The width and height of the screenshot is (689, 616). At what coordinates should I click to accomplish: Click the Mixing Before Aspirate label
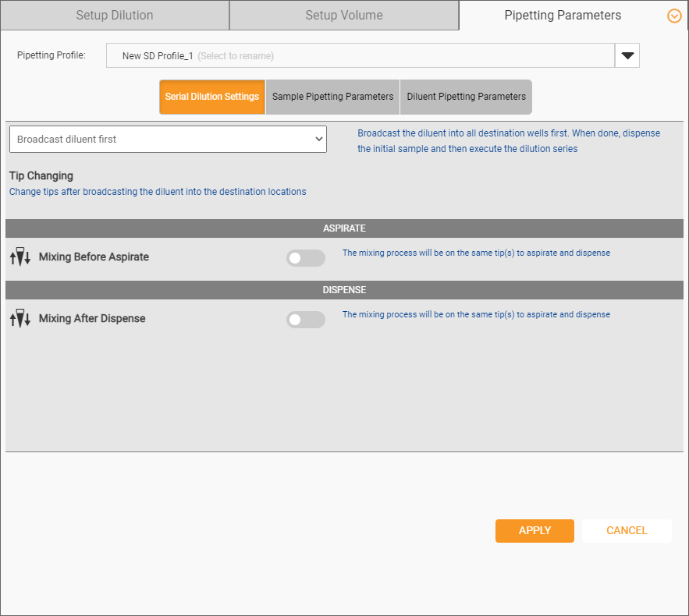[x=94, y=257]
